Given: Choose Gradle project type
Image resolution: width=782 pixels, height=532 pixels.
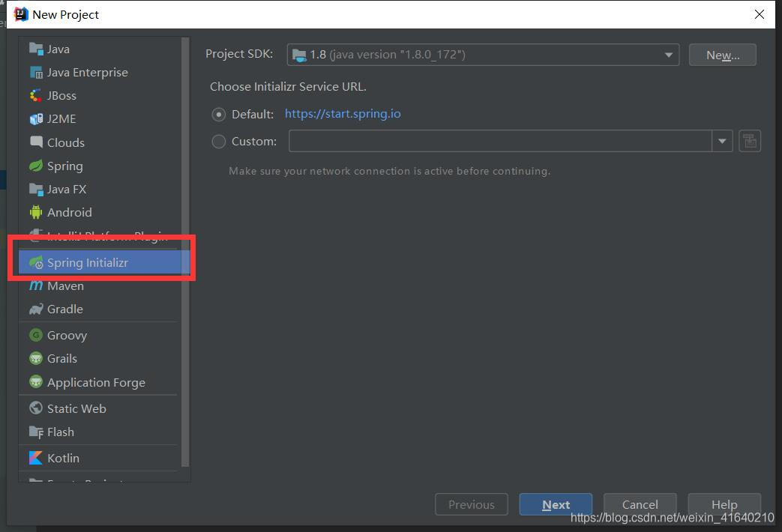Looking at the screenshot, I should coord(100,309).
